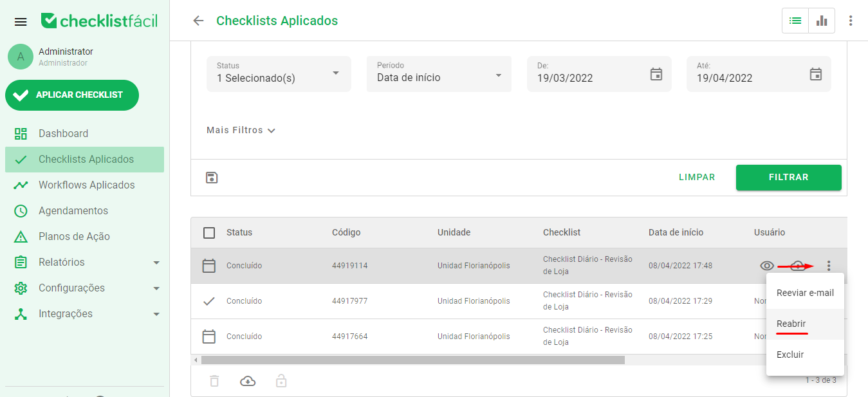Open the kebab menu on checklist 44919114
868x397 pixels.
click(829, 265)
